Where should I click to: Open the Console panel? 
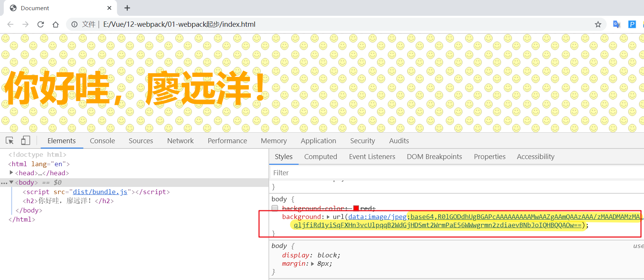(x=102, y=141)
